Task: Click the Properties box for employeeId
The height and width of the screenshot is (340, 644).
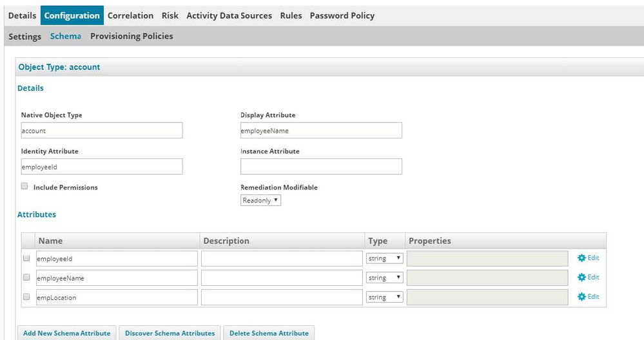Action: point(487,259)
